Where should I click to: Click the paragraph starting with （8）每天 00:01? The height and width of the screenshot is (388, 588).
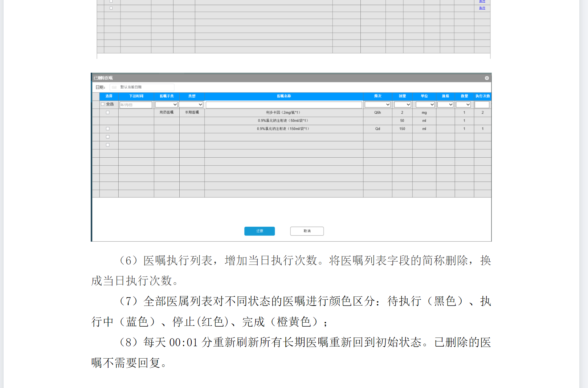tap(291, 352)
